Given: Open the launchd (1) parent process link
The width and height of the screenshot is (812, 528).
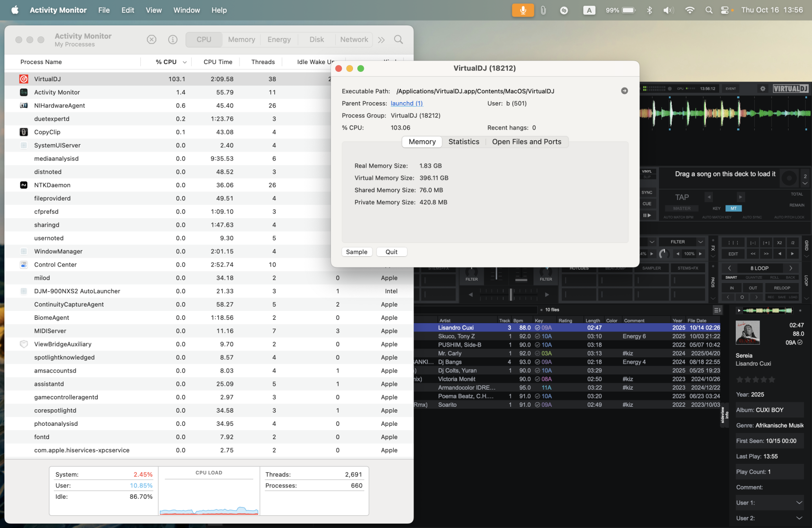Looking at the screenshot, I should [406, 103].
